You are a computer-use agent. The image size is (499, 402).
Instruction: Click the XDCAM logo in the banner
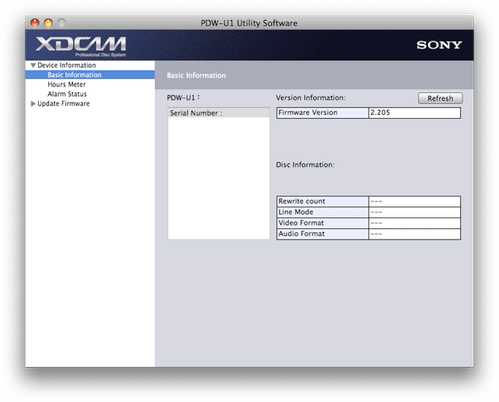81,46
